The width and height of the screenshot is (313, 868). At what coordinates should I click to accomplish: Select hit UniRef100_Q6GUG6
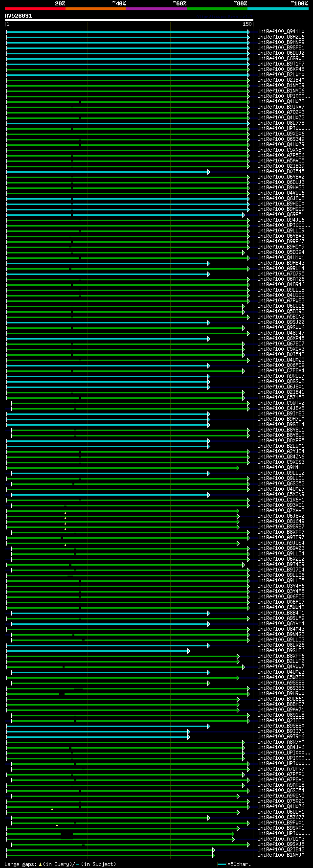point(281,306)
